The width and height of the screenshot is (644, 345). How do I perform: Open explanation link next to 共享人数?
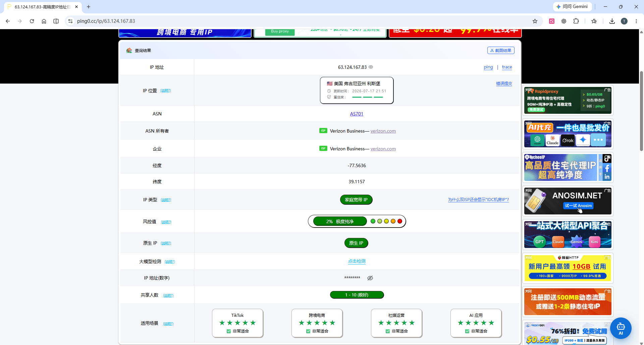(168, 296)
